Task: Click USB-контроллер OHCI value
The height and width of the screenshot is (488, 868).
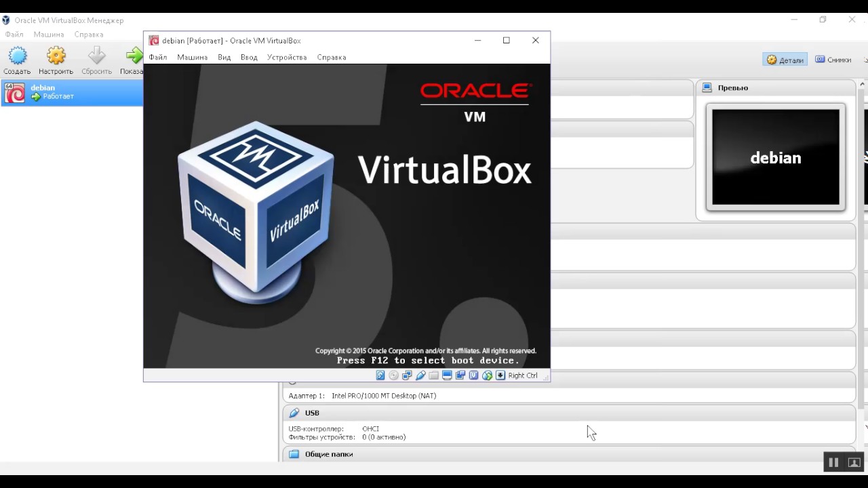Action: click(370, 429)
